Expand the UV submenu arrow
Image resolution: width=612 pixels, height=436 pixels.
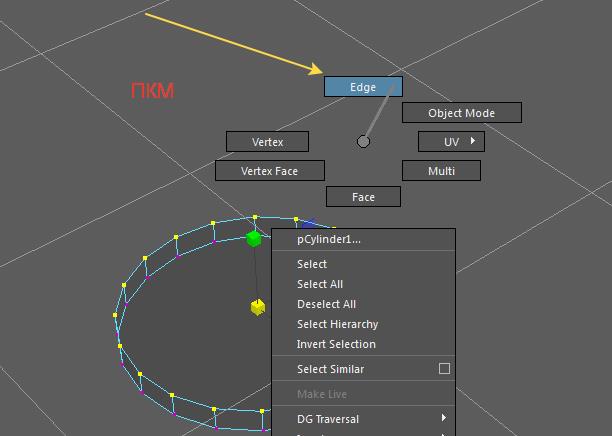point(472,141)
